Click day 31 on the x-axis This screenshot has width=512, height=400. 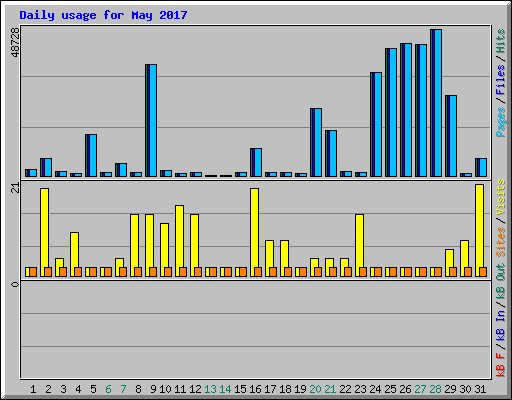pyautogui.click(x=480, y=389)
